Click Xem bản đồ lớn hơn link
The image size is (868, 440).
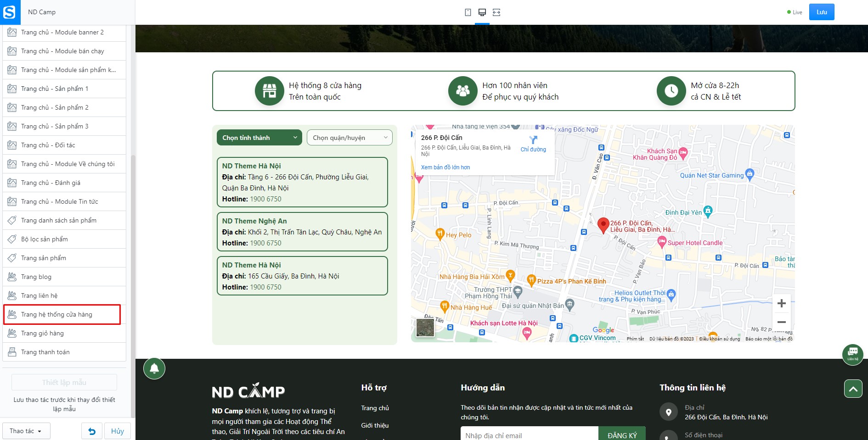click(445, 167)
